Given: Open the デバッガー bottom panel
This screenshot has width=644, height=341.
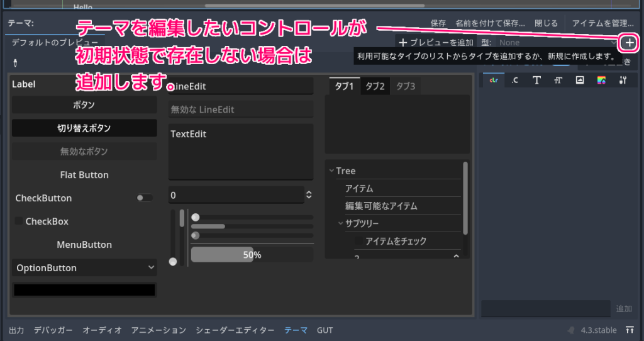Looking at the screenshot, I should (x=53, y=330).
